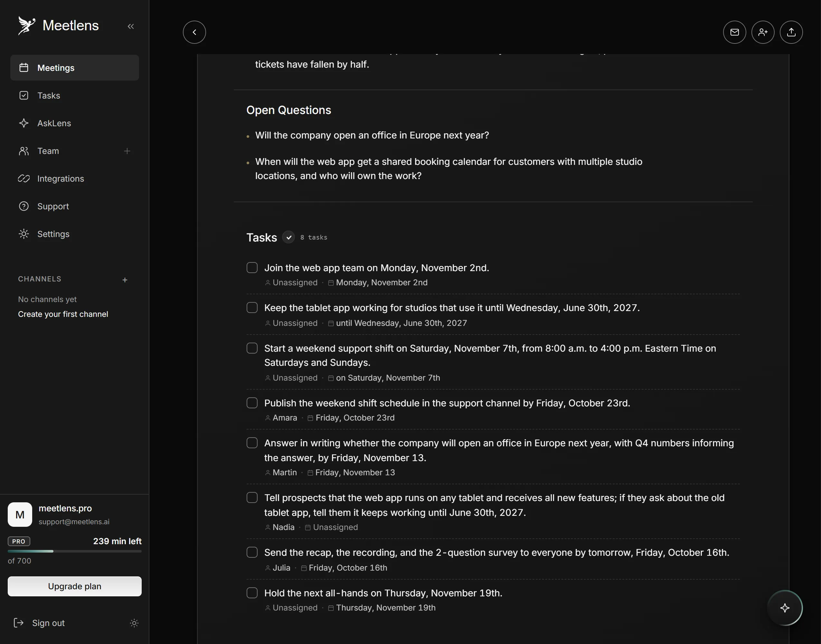Open Nadia assignee on 'Tell prospects' task
The height and width of the screenshot is (644, 821).
(x=279, y=527)
